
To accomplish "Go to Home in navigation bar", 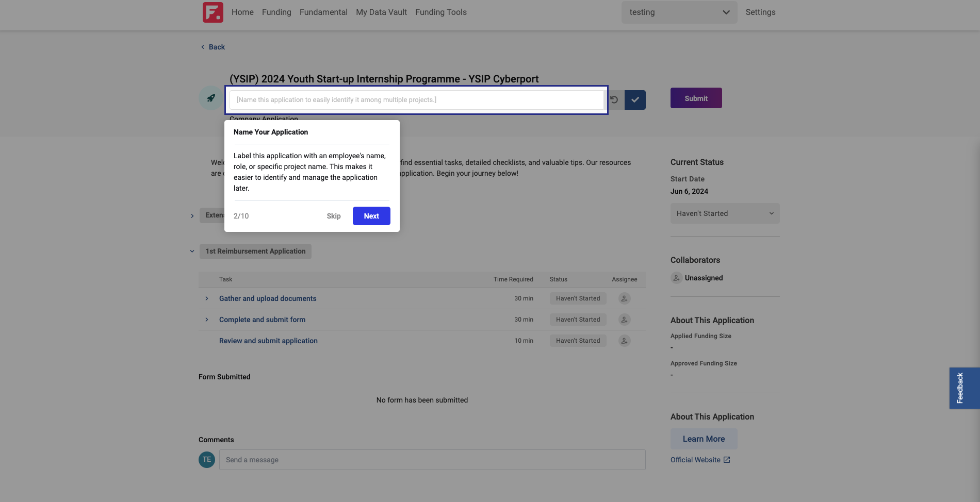I will pyautogui.click(x=242, y=12).
